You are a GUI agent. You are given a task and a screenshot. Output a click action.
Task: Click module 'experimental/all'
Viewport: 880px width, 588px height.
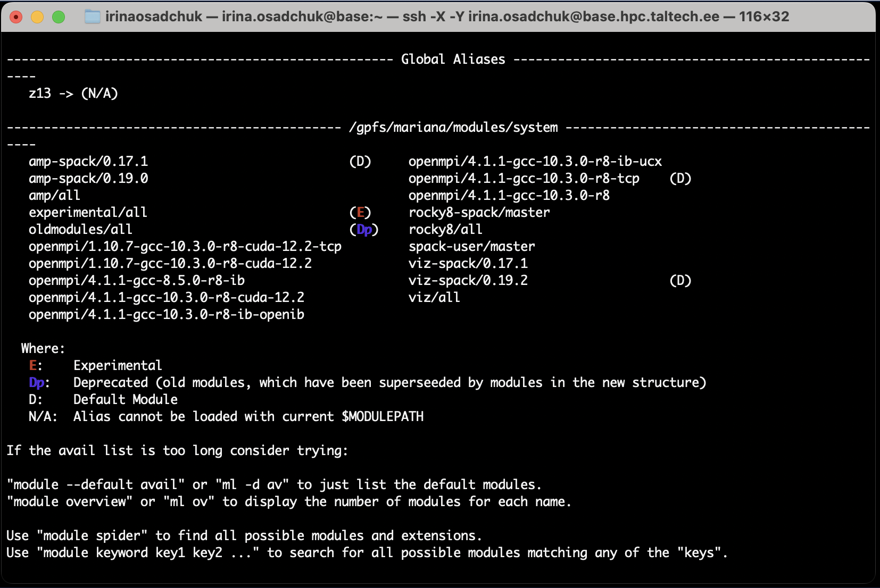pyautogui.click(x=88, y=213)
